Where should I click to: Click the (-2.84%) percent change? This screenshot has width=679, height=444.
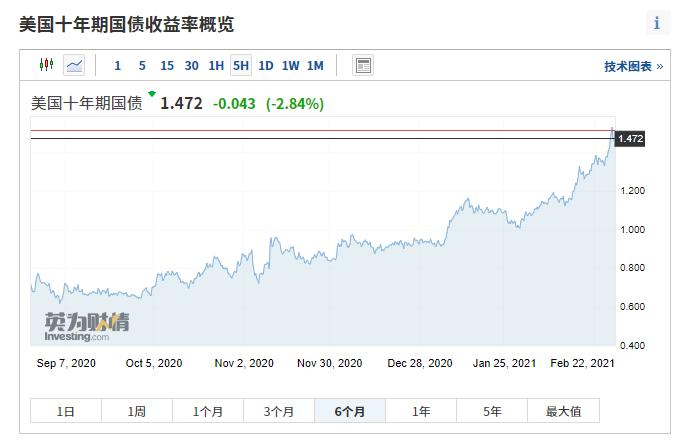[295, 104]
